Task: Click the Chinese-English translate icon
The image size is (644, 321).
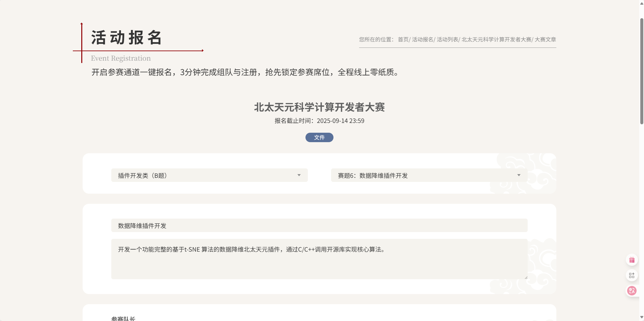Action: click(632, 290)
